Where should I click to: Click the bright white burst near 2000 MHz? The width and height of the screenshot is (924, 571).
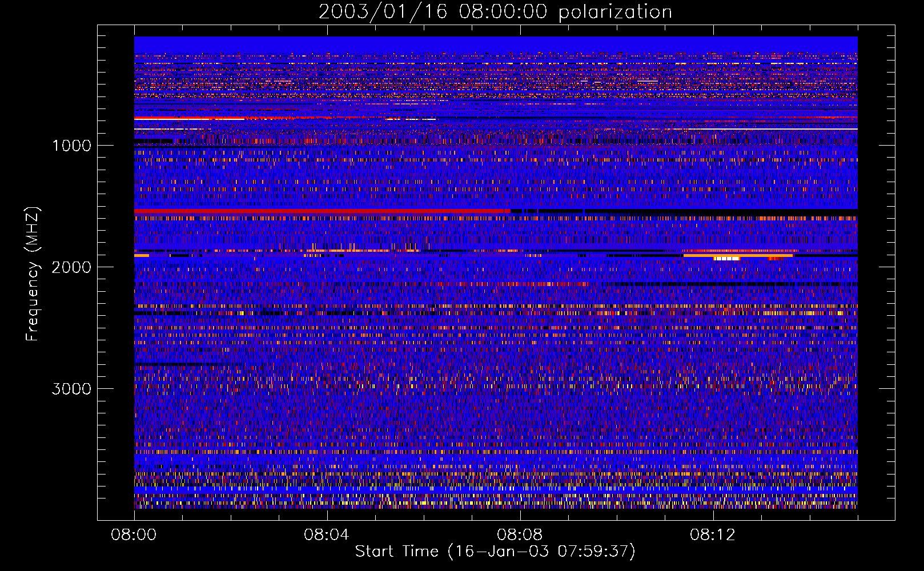pos(726,259)
